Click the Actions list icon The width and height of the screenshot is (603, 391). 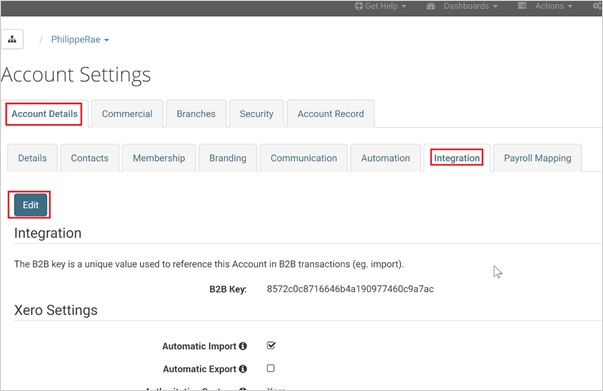[522, 6]
